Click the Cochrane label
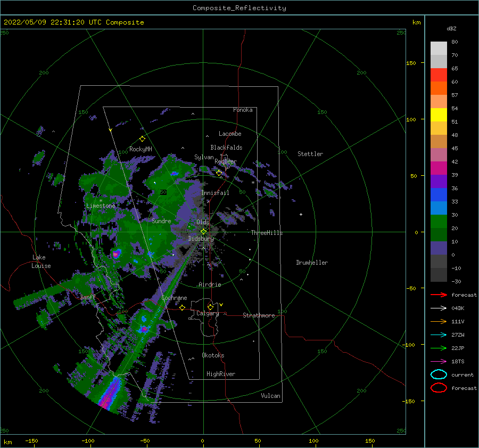Screen dimensions: 479x448 (174, 298)
